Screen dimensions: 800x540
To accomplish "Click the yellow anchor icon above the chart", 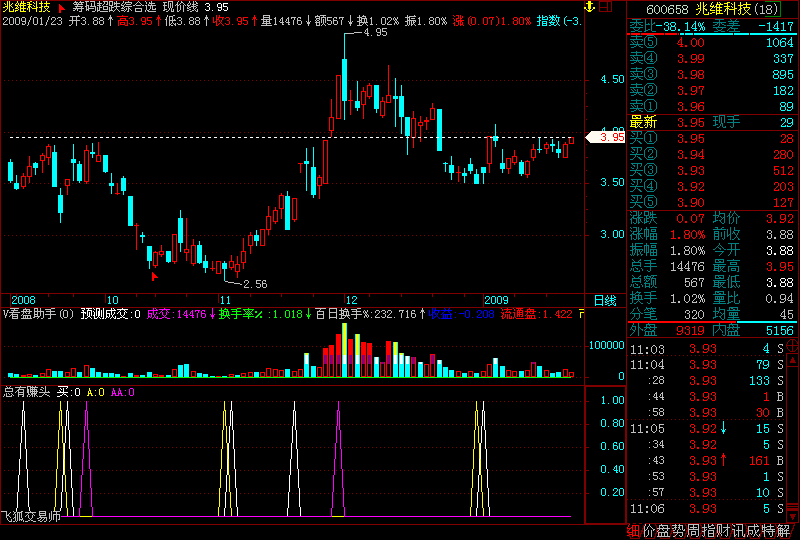I will tap(590, 7).
